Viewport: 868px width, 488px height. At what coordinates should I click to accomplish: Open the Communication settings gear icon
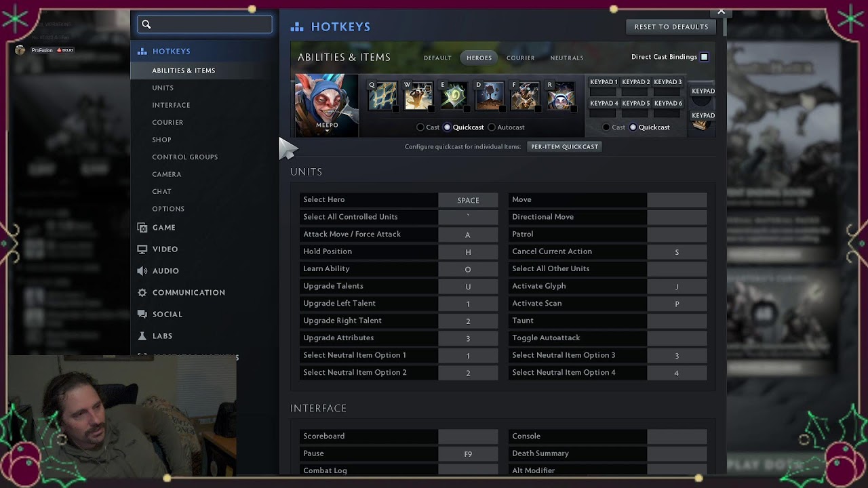click(x=142, y=293)
